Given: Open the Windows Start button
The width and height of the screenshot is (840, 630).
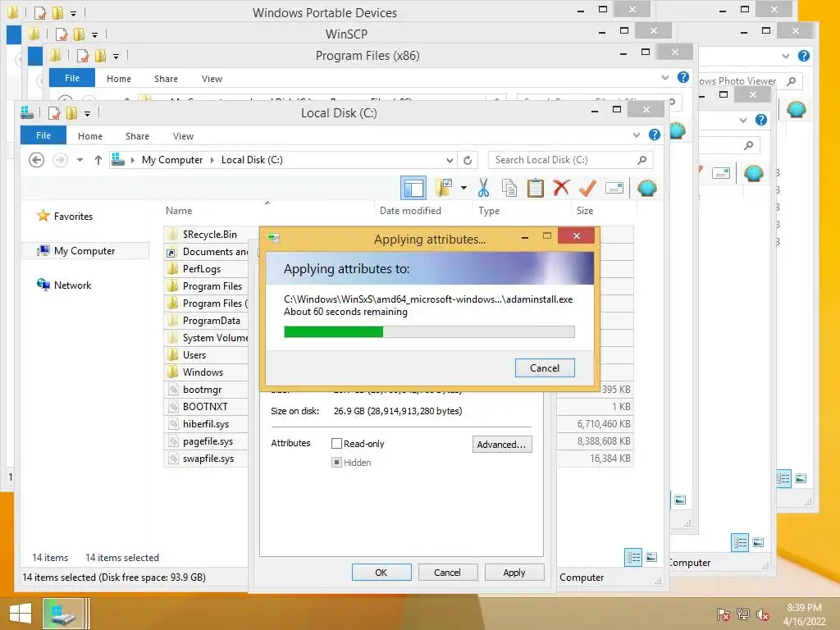Looking at the screenshot, I should click(x=21, y=614).
